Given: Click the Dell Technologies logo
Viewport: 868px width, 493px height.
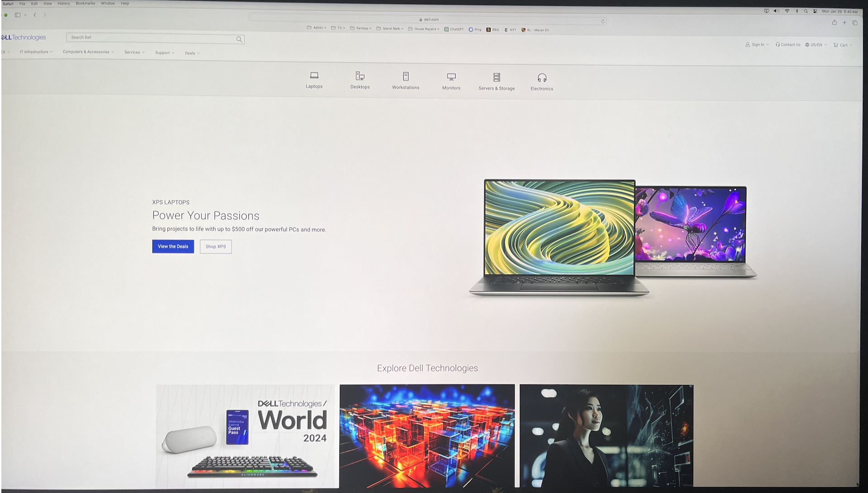Looking at the screenshot, I should coord(24,38).
